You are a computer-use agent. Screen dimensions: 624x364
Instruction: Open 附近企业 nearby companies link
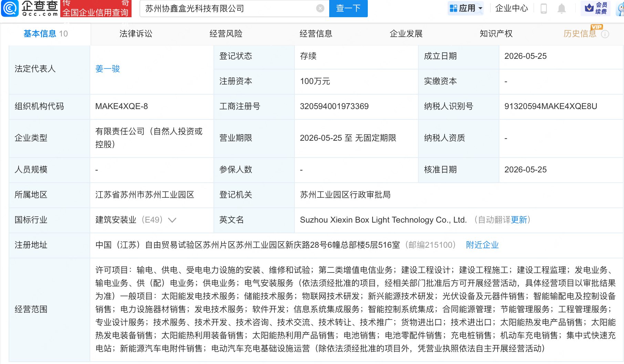(482, 245)
